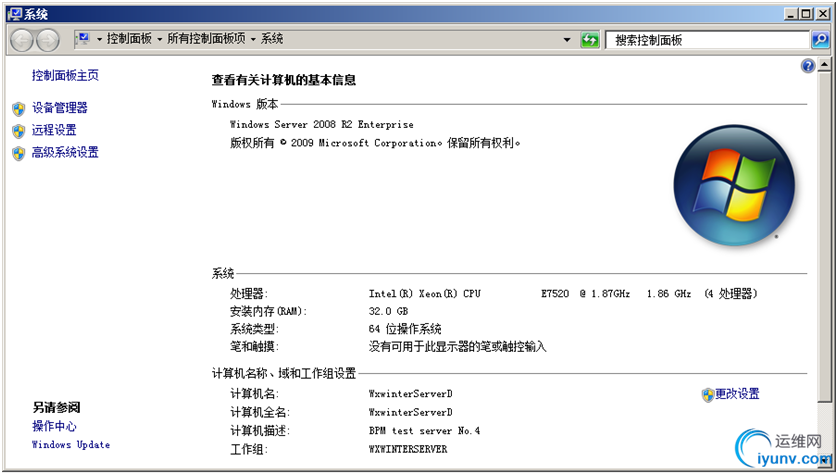838x475 pixels.
Task: Click the system icon in the title bar
Action: 15,14
